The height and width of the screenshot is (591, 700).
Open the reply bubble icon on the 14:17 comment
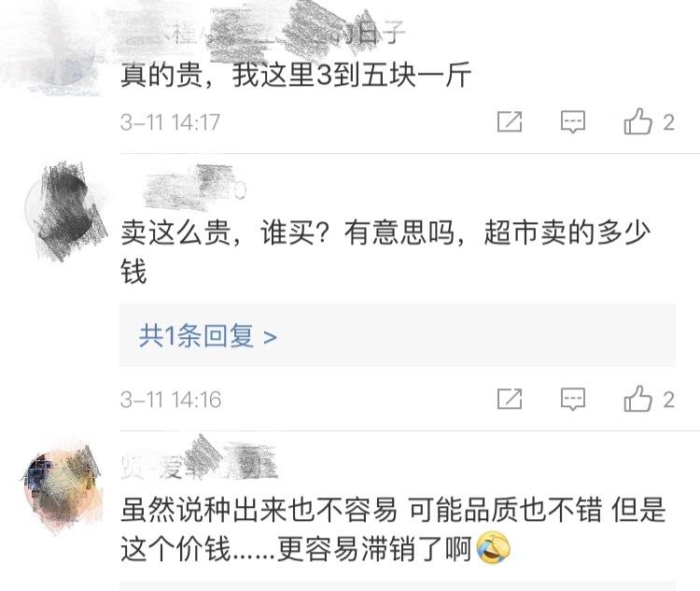[573, 121]
